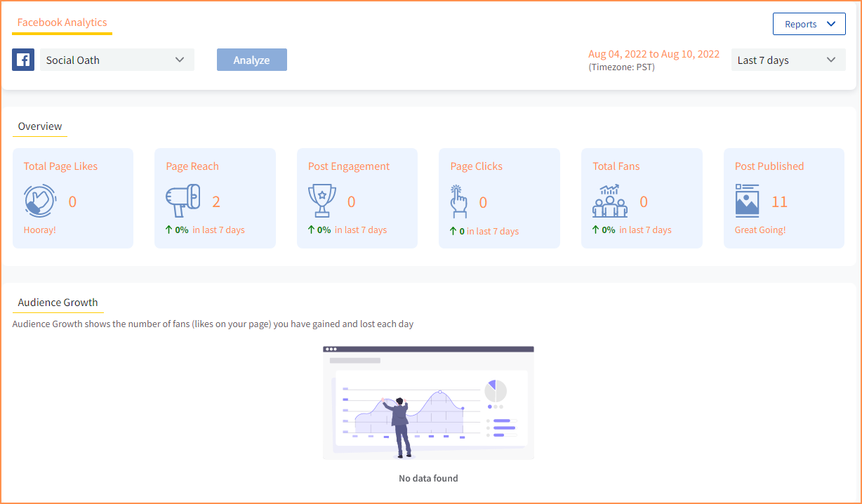
Task: Click the fans group icon on Total Fans card
Action: tap(609, 200)
